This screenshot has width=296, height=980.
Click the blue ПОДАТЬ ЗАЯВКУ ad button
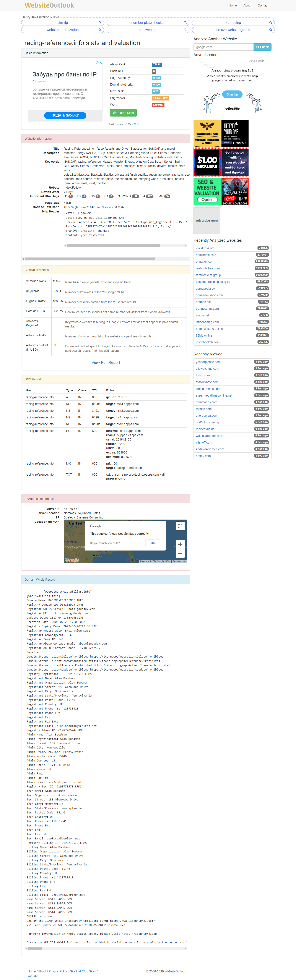pos(65,115)
